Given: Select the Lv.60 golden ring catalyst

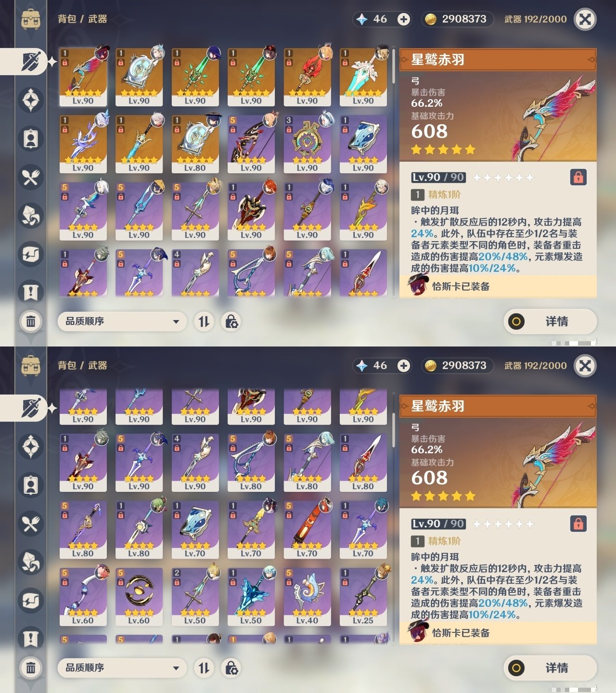Looking at the screenshot, I should point(139,597).
